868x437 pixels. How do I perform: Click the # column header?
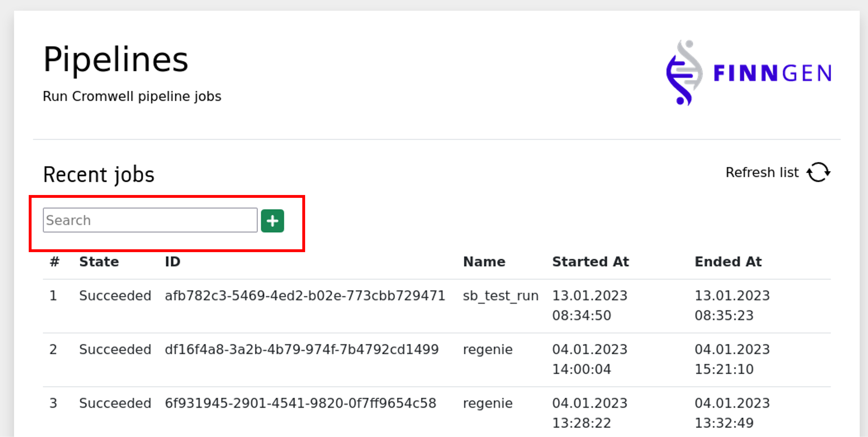tap(55, 262)
